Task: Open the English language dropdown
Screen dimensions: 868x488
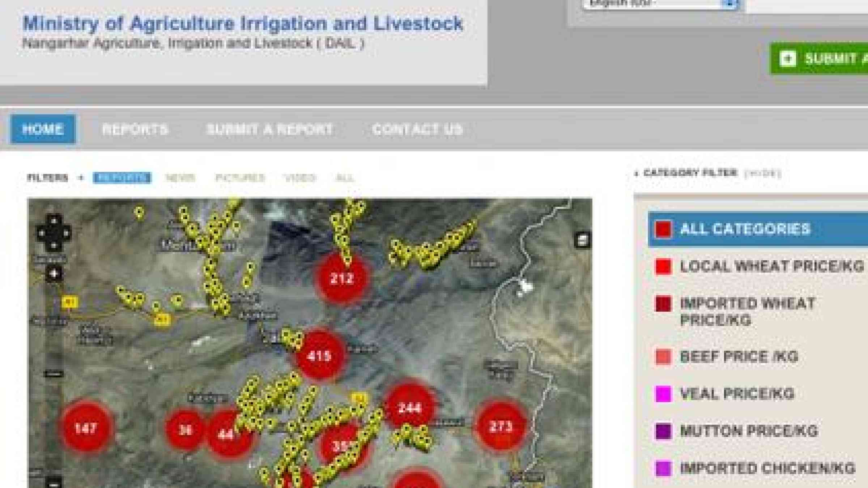Action: coord(660,4)
